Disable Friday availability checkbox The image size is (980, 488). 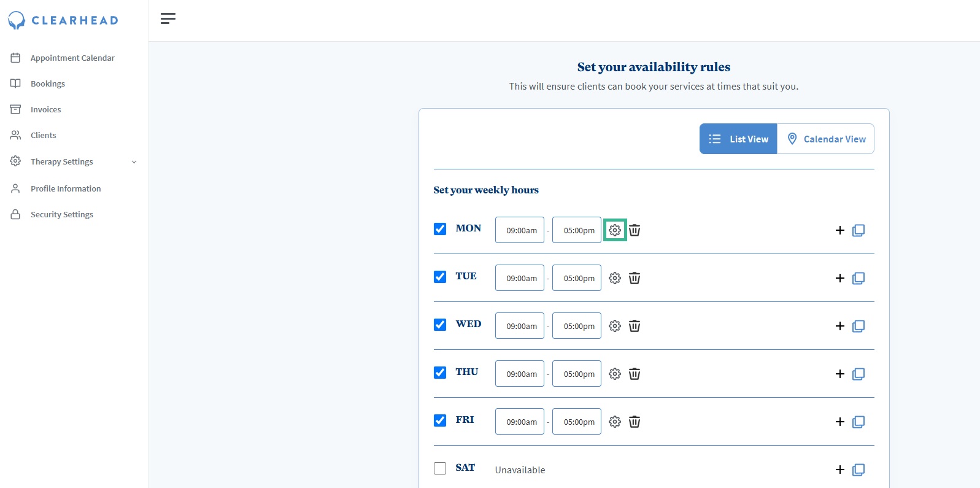[440, 420]
